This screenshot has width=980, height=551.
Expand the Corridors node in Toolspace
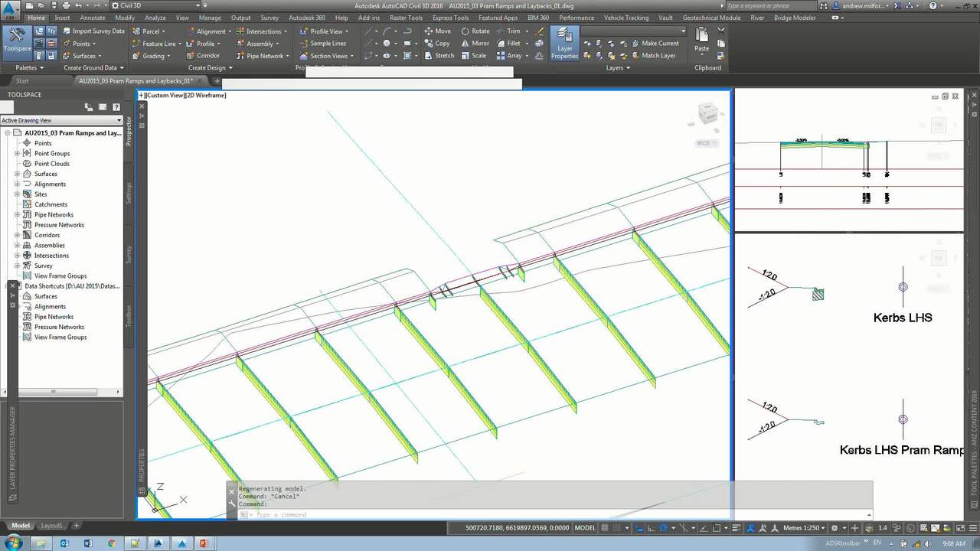click(17, 235)
